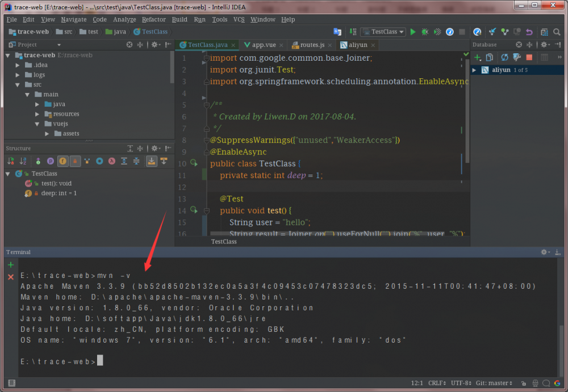This screenshot has width=568, height=392.
Task: Toggle sort alphabetically in Structure panel
Action: [x=22, y=162]
